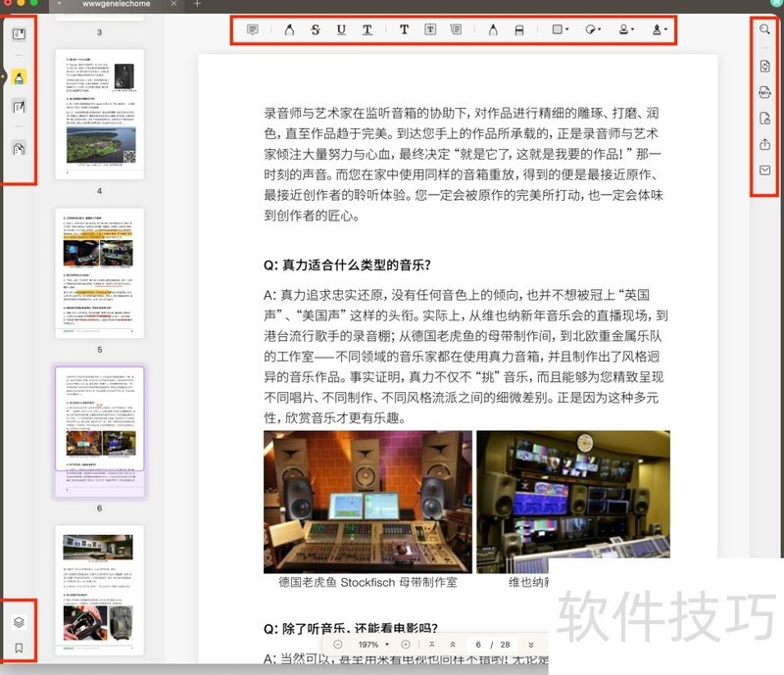This screenshot has width=784, height=675.
Task: Click the send by email icon
Action: pos(764,170)
